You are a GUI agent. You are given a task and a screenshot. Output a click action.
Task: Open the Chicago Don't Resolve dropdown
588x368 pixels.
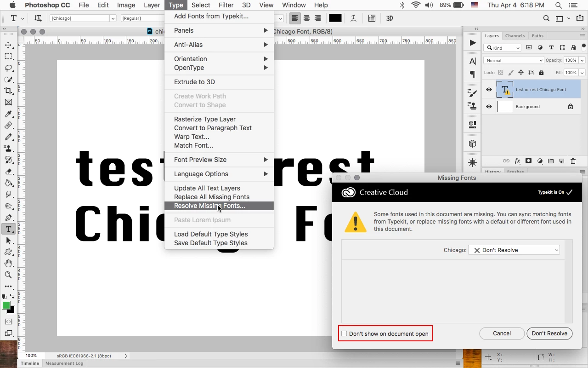(514, 250)
